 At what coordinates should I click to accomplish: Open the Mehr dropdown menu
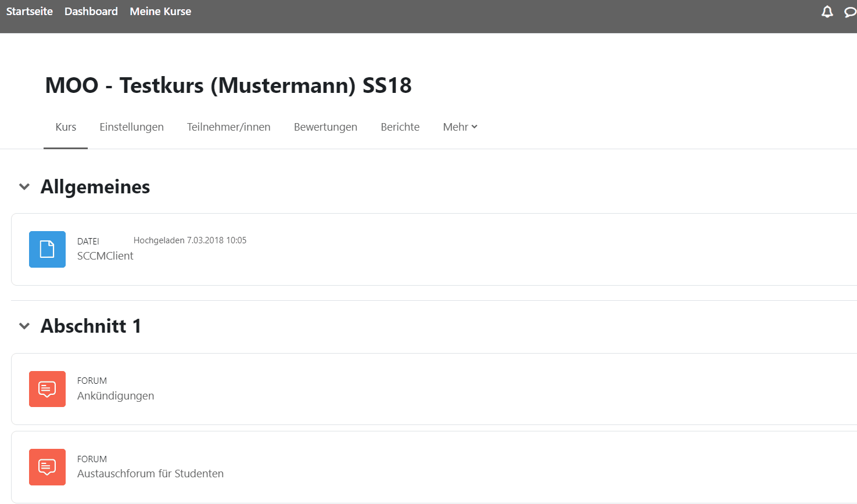(x=460, y=127)
